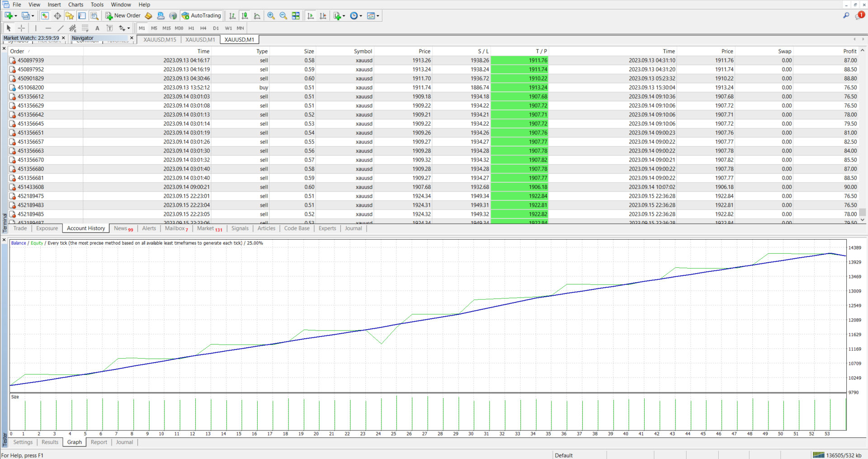Image resolution: width=868 pixels, height=459 pixels.
Task: Click the Zoom In magnifier icon
Action: (271, 16)
